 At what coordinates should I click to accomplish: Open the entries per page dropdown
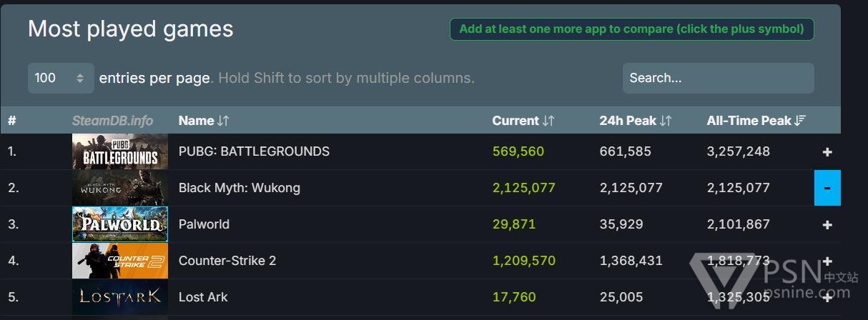(61, 78)
